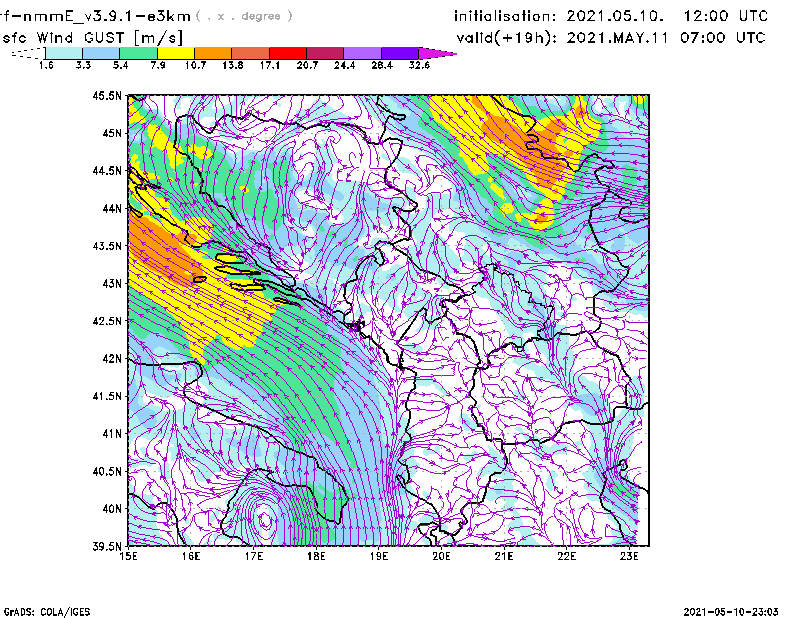Click the "18E" longitude label

click(x=316, y=556)
